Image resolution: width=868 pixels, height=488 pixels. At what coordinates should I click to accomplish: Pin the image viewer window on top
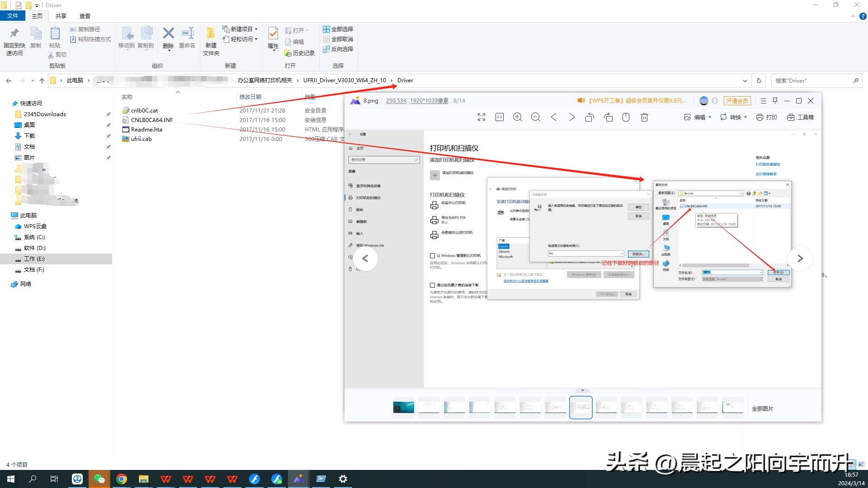click(x=775, y=101)
